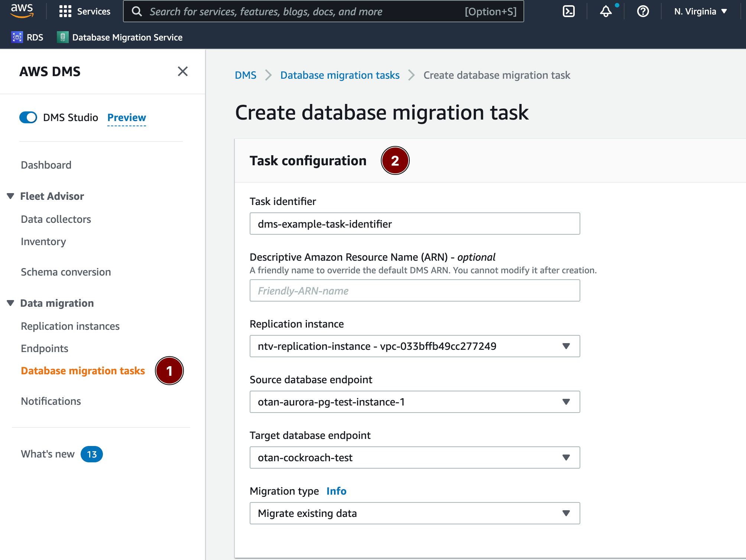Open the notifications bell icon
This screenshot has height=560, width=746.
point(606,12)
